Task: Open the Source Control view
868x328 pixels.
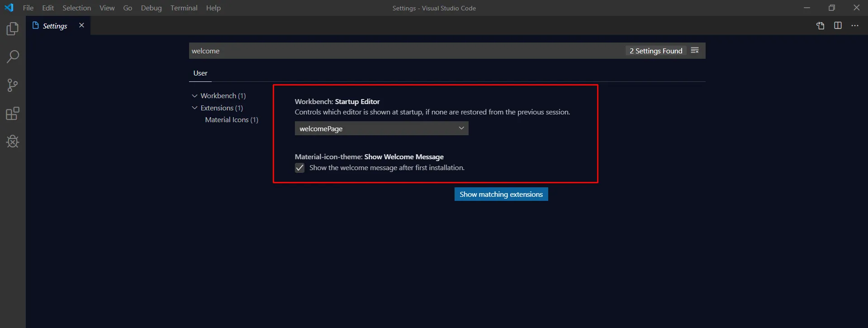Action: (13, 85)
